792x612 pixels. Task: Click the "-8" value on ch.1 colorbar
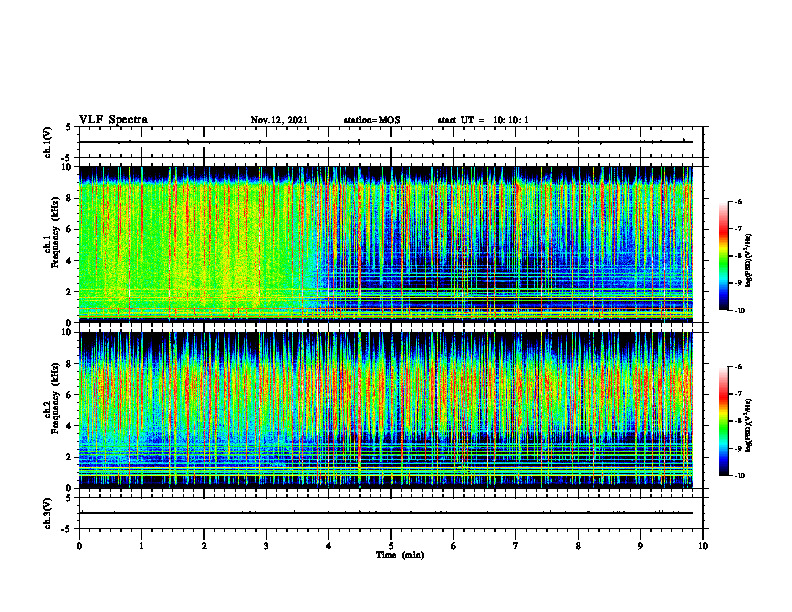point(737,256)
